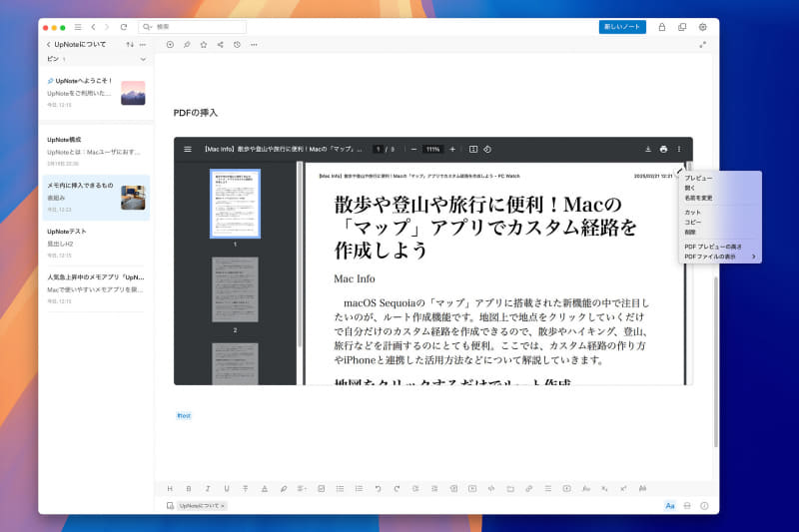Open the text color picker
Image resolution: width=799 pixels, height=532 pixels.
tap(265, 489)
